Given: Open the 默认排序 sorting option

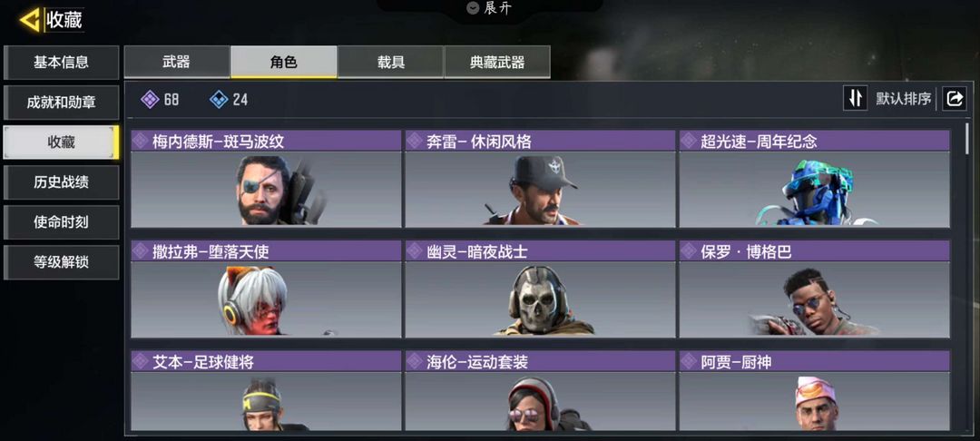Looking at the screenshot, I should tap(903, 99).
